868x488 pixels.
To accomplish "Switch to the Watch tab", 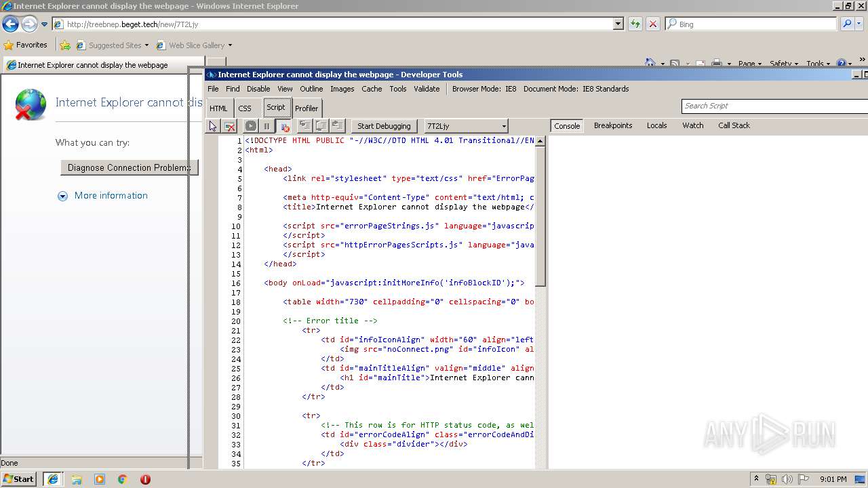I will pyautogui.click(x=692, y=125).
